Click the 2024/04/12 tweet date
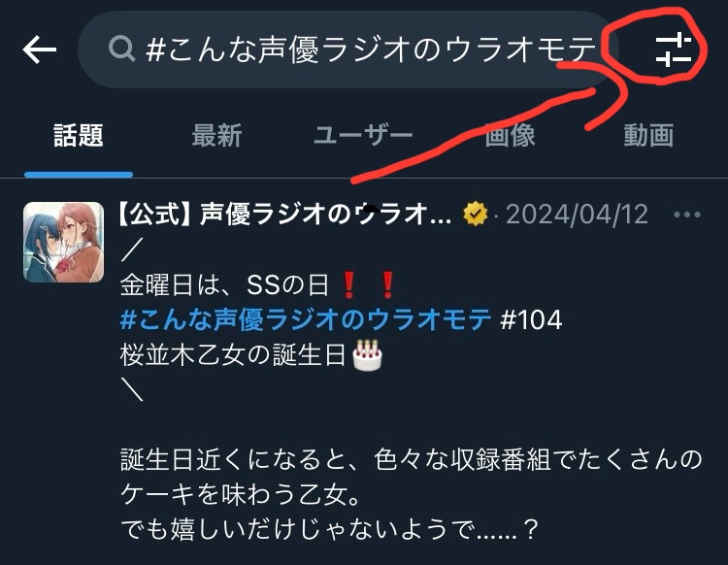The image size is (728, 565). click(x=577, y=215)
